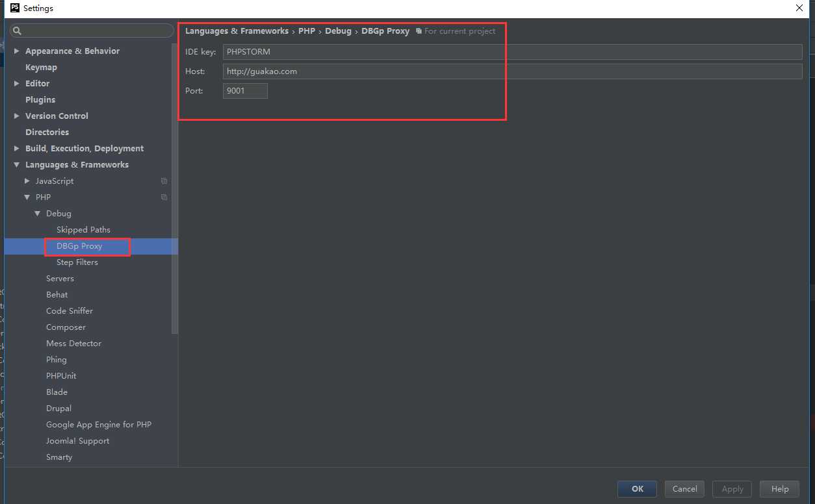
Task: Select the Editor label in tree
Action: point(37,83)
